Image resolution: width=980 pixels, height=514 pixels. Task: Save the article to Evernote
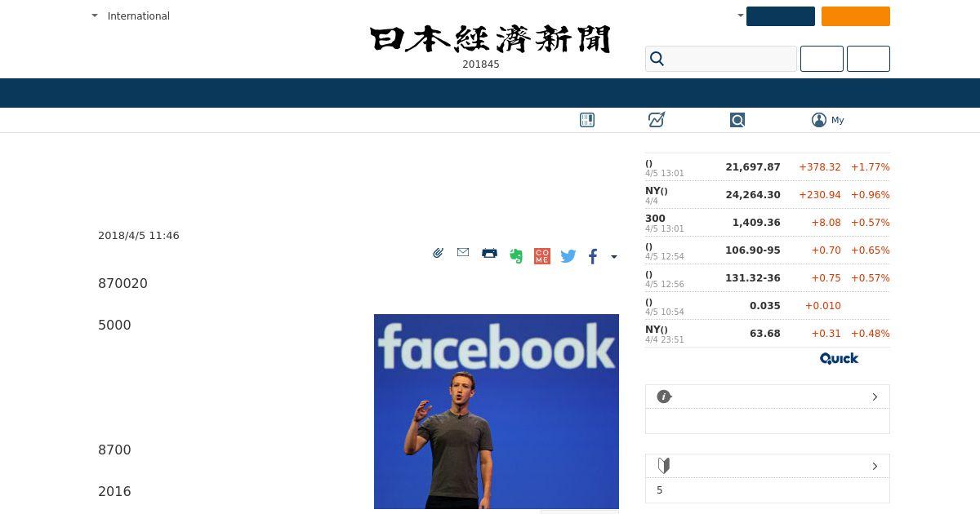point(515,255)
